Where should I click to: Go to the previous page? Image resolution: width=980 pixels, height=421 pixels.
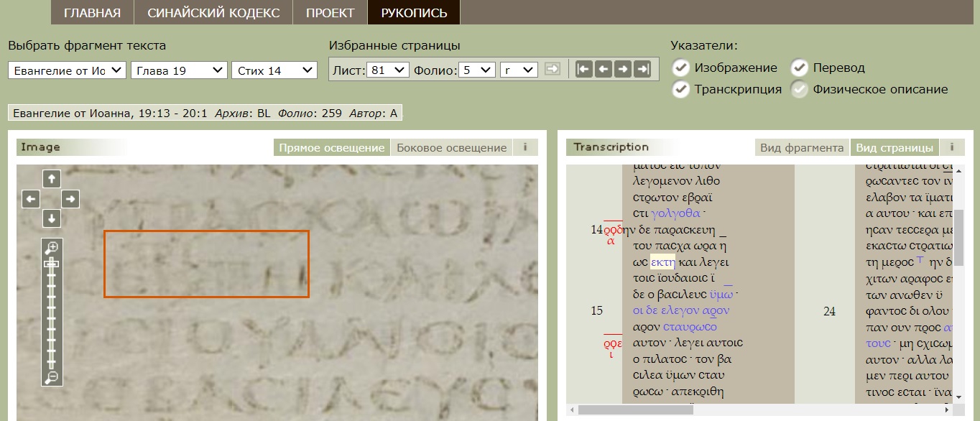(x=604, y=69)
